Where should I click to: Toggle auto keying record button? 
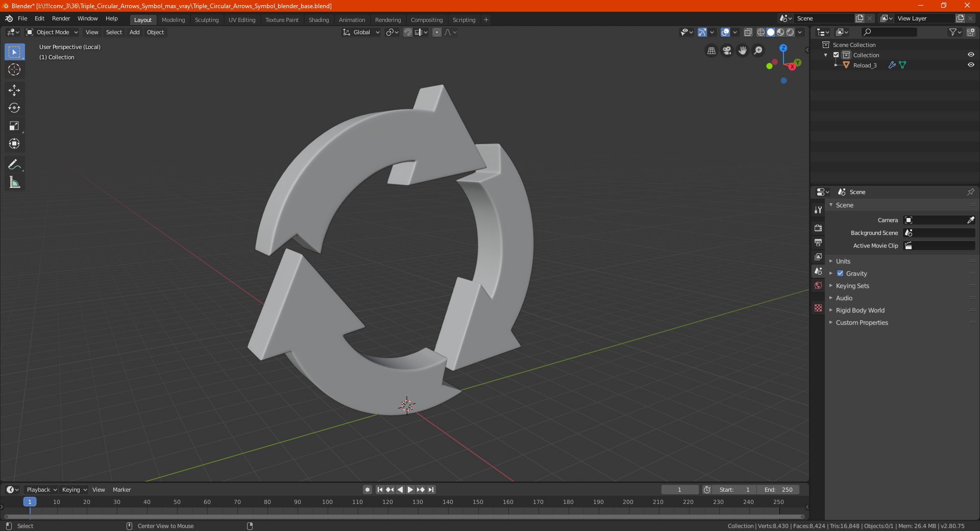(367, 490)
